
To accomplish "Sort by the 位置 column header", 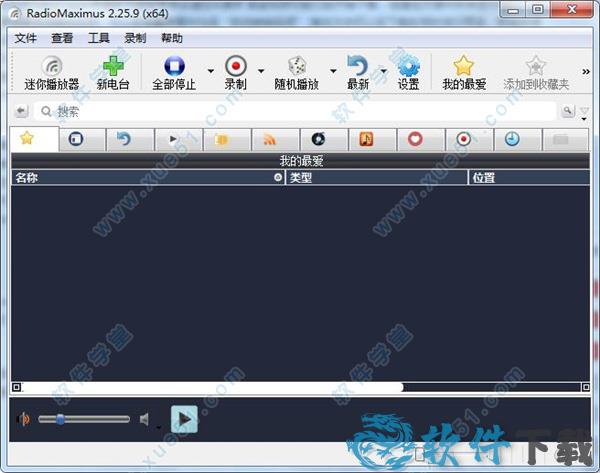I will (x=529, y=178).
